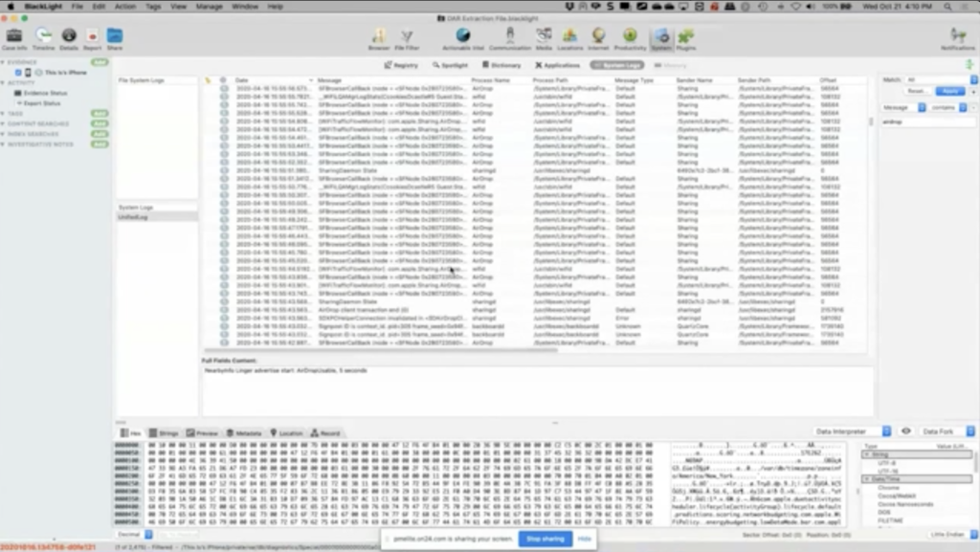Switch to the Spotlight tab
The width and height of the screenshot is (980, 552).
click(450, 65)
